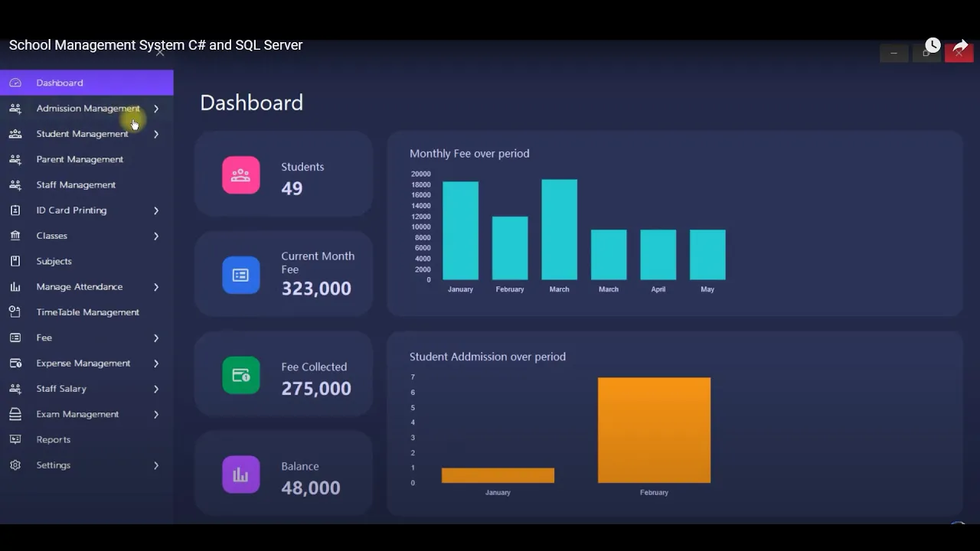Image resolution: width=980 pixels, height=551 pixels.
Task: Click the Share arrow icon
Action: [960, 46]
